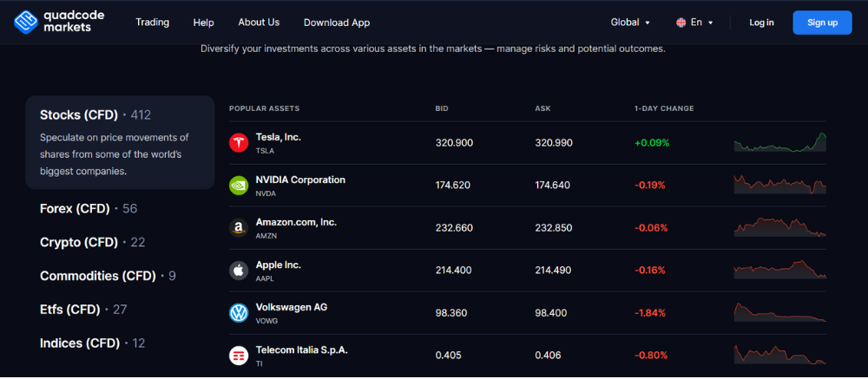
Task: Open the Download App link
Action: [x=337, y=23]
